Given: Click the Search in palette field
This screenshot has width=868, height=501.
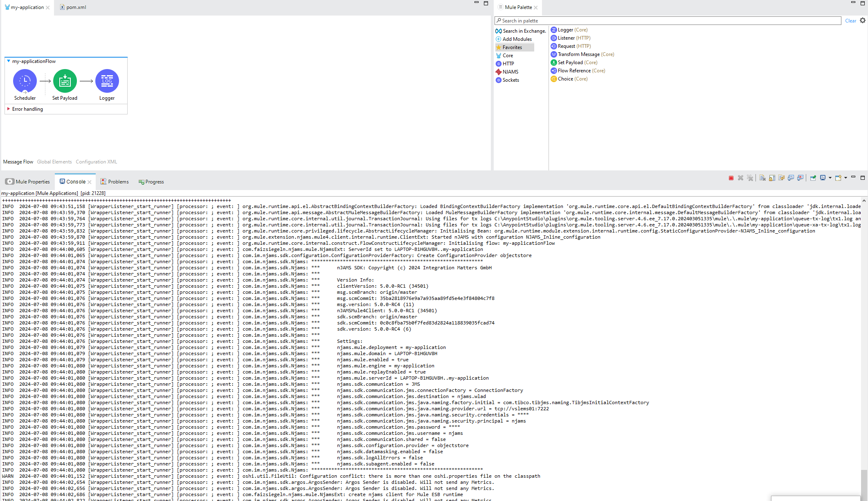Looking at the screenshot, I should pos(668,21).
